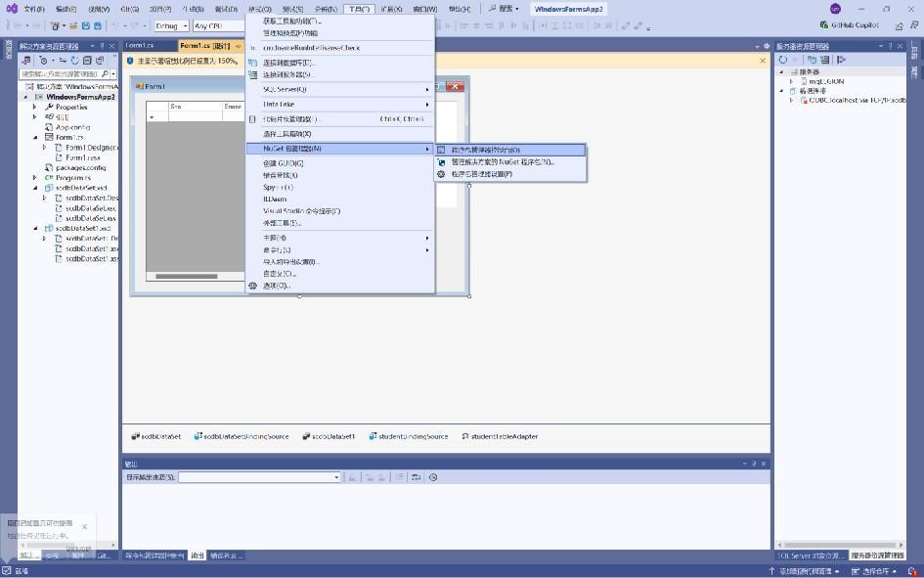
Task: Expand the Program.cs node
Action: point(35,177)
